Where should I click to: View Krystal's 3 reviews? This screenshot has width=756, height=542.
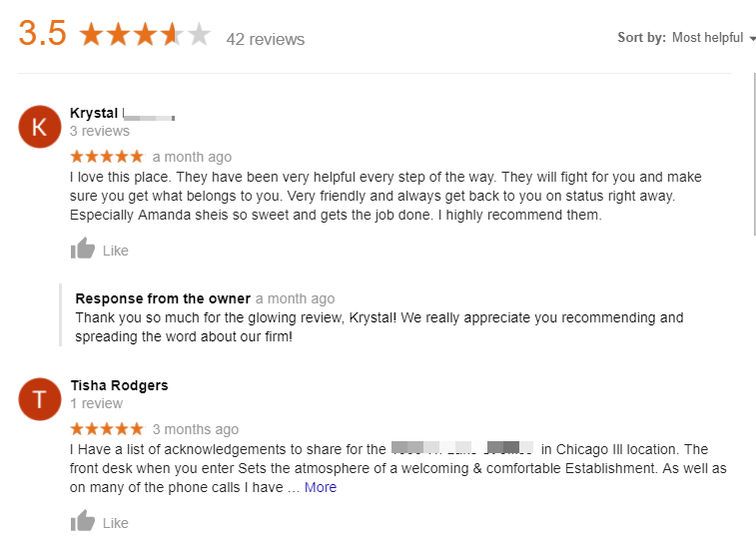[x=100, y=131]
